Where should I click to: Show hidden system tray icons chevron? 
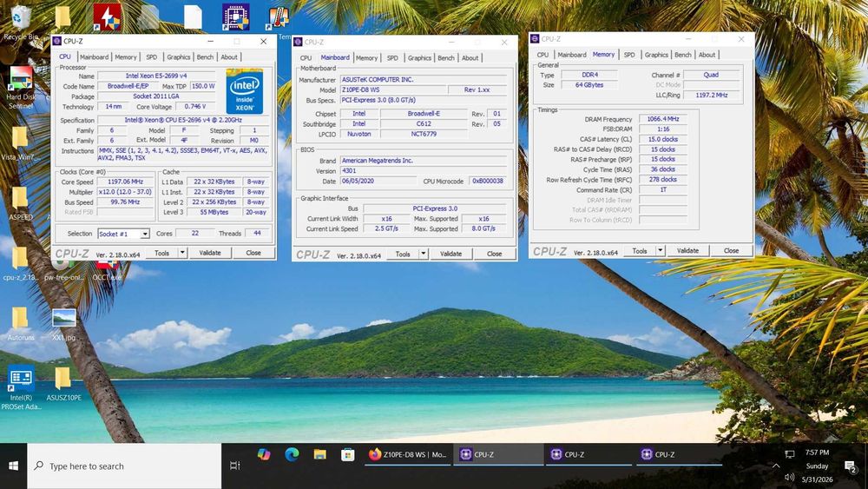pos(775,466)
